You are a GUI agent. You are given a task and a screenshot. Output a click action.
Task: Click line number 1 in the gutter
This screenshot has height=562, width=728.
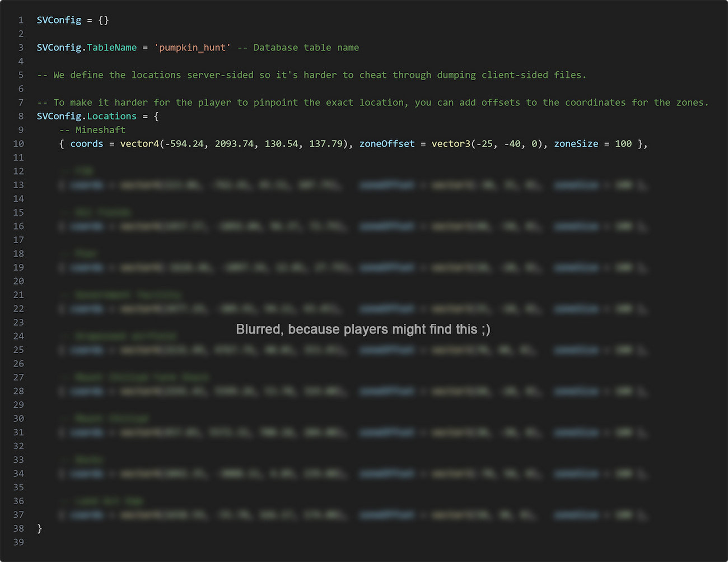tap(21, 20)
